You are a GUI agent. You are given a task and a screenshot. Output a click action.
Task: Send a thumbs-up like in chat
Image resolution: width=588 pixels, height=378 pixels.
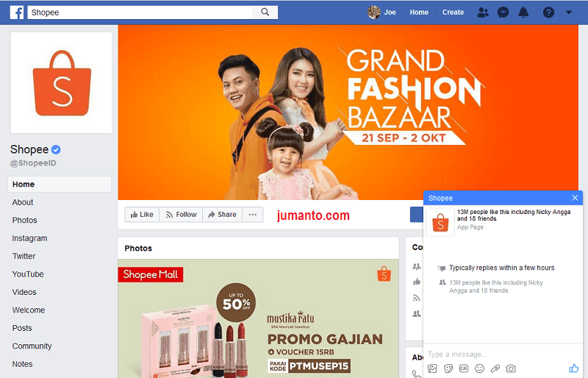point(574,368)
